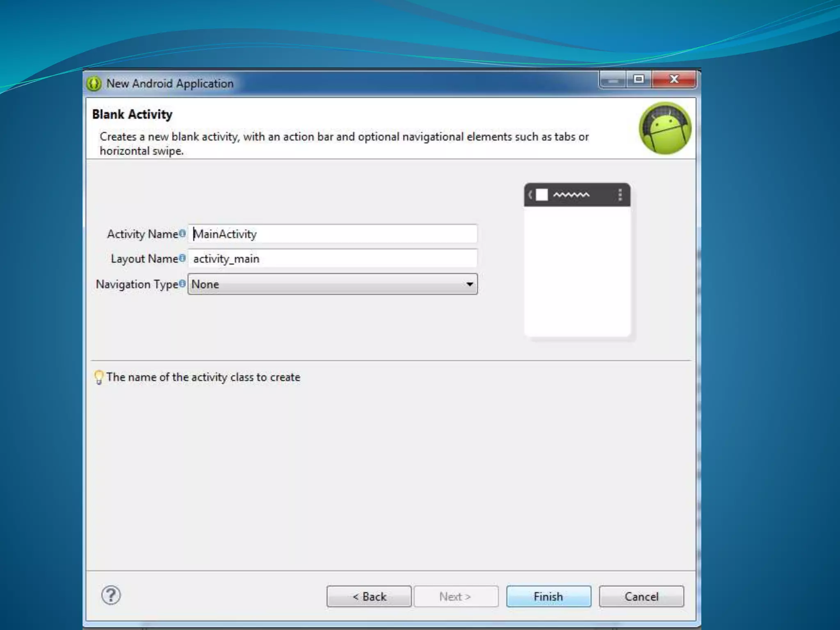The width and height of the screenshot is (840, 630).
Task: Click overflow menu dots in preview
Action: [x=620, y=195]
